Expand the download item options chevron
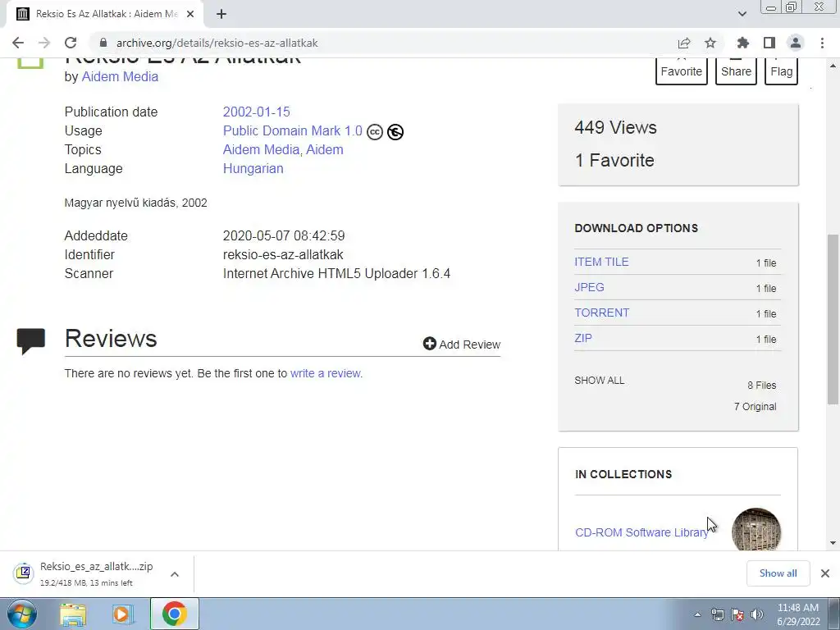Screen dimensions: 840x630 [175, 573]
